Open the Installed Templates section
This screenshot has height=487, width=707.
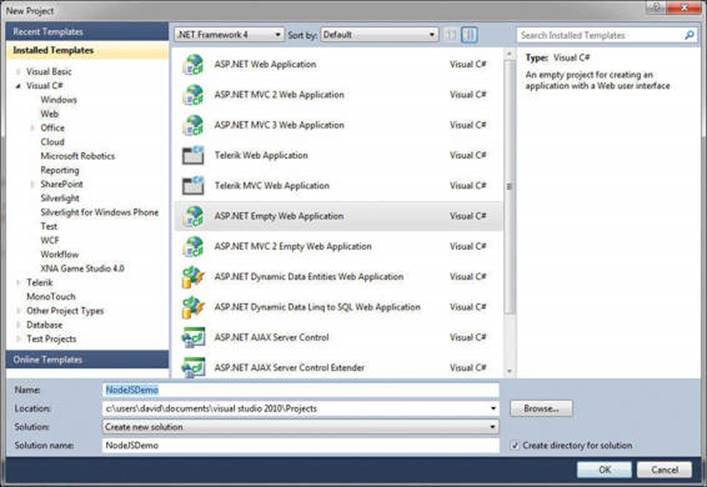pyautogui.click(x=87, y=51)
